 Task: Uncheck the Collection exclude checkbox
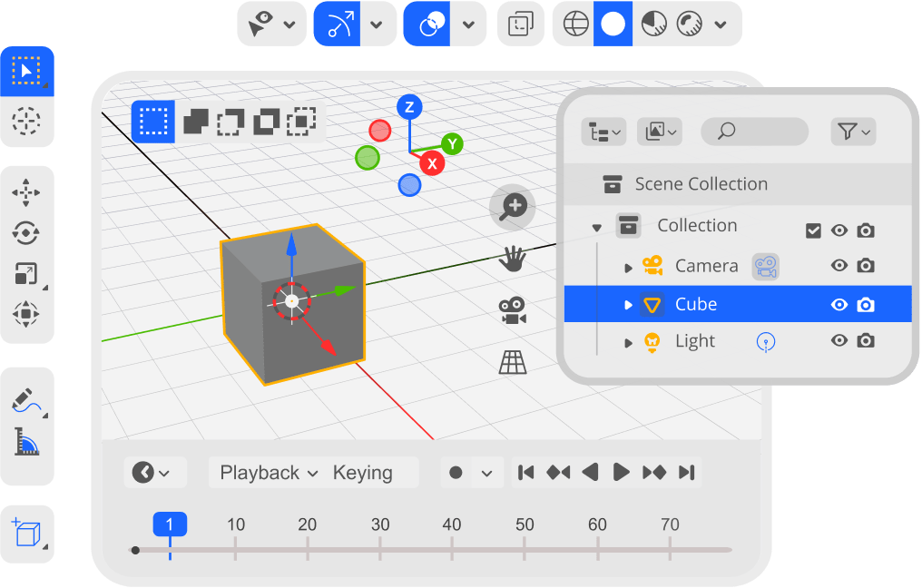(x=813, y=230)
